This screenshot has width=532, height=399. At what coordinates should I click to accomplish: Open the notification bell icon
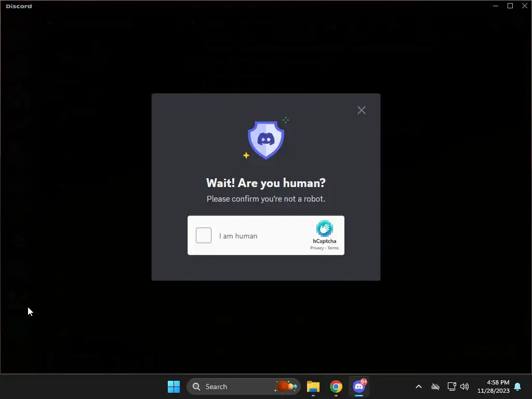point(518,387)
